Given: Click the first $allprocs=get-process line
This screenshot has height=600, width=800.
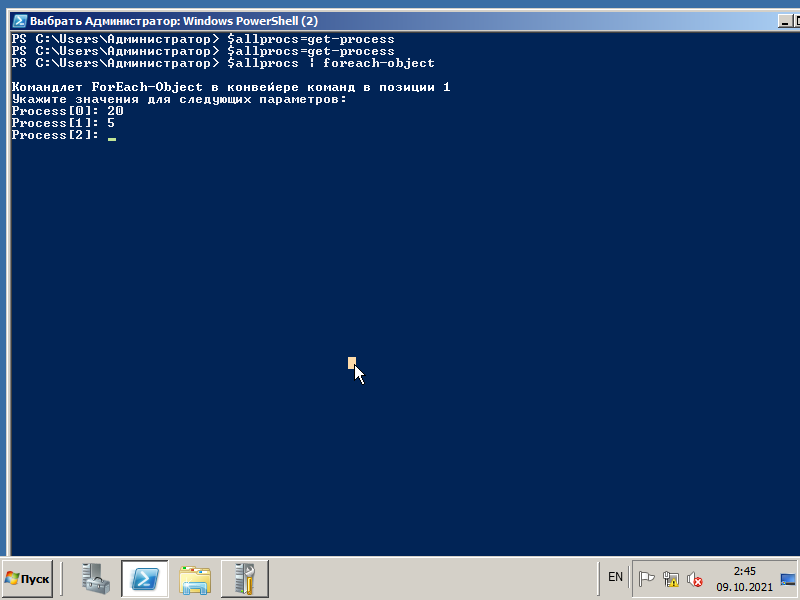Looking at the screenshot, I should click(x=203, y=39).
